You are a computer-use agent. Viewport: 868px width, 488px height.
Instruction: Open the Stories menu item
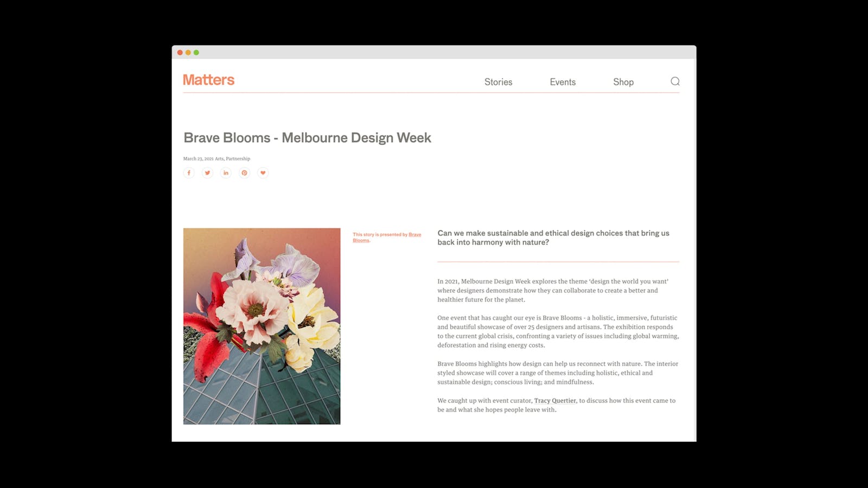click(498, 82)
